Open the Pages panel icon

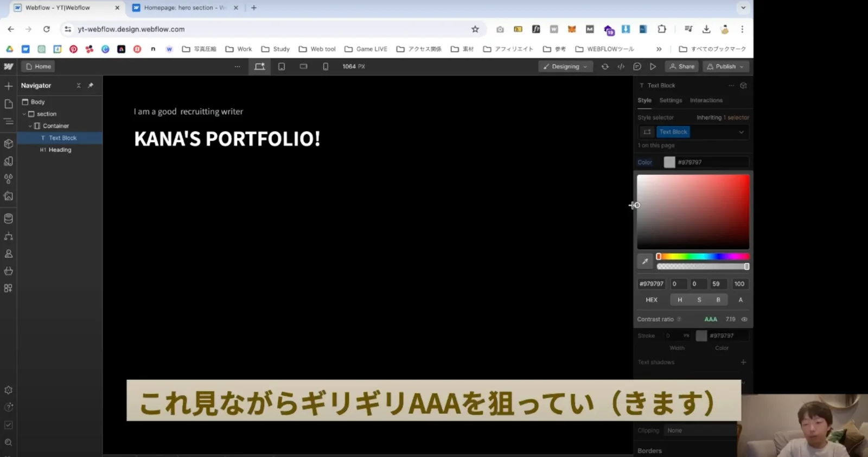(9, 104)
